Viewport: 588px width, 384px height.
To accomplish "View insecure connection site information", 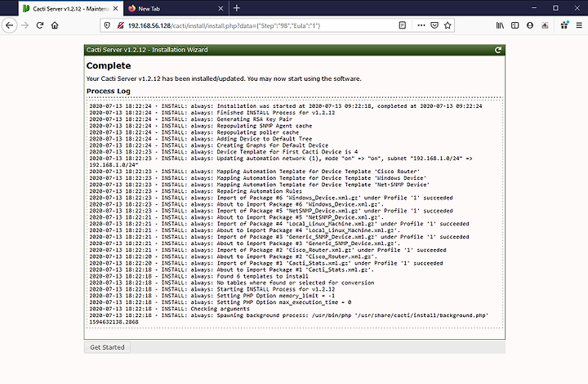I will tap(120, 25).
